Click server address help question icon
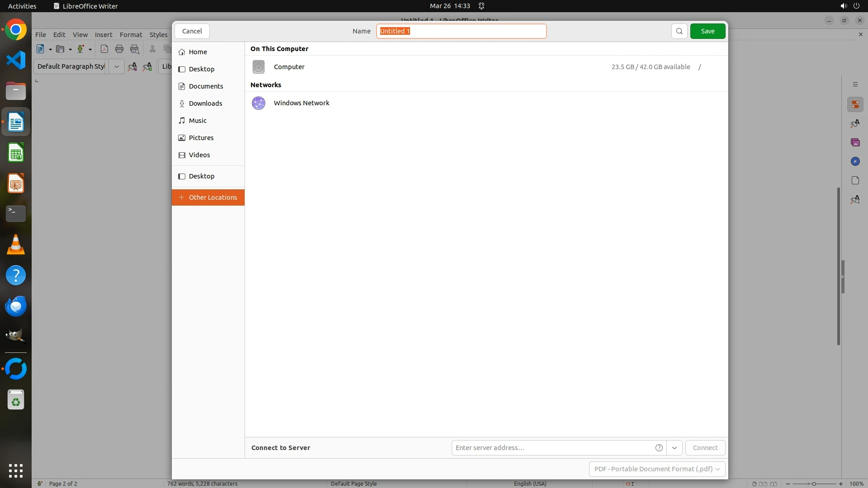Viewport: 868px width, 488px height. [659, 448]
